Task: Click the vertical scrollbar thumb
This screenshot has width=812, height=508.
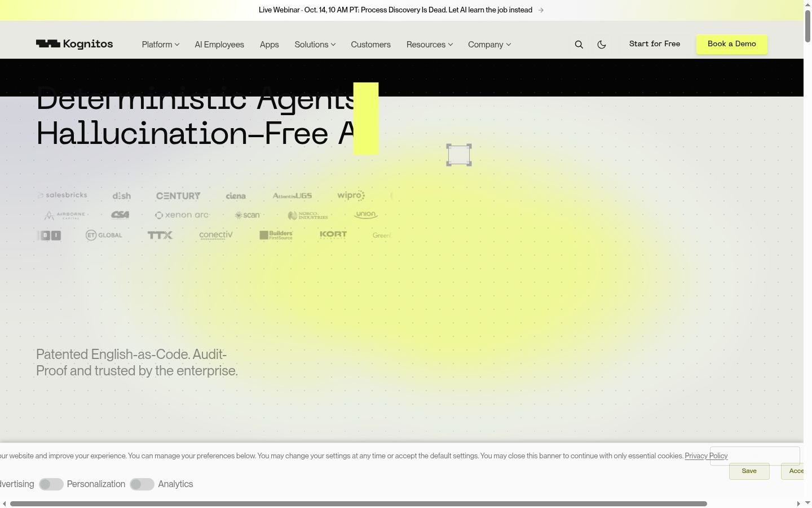Action: pos(808,25)
